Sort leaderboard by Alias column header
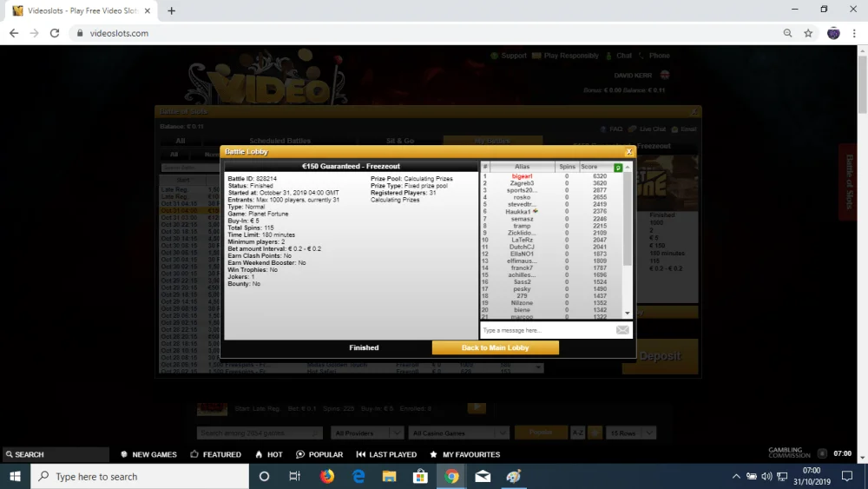Image resolution: width=868 pixels, height=489 pixels. pos(522,167)
